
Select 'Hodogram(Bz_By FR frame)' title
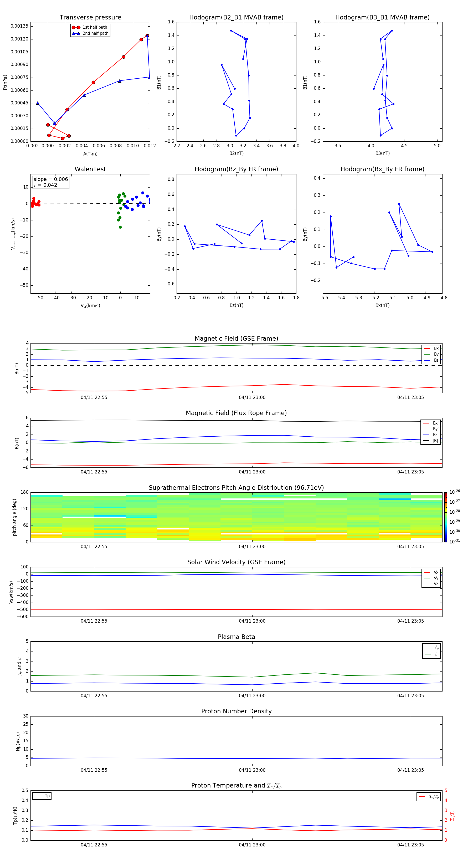(x=236, y=169)
